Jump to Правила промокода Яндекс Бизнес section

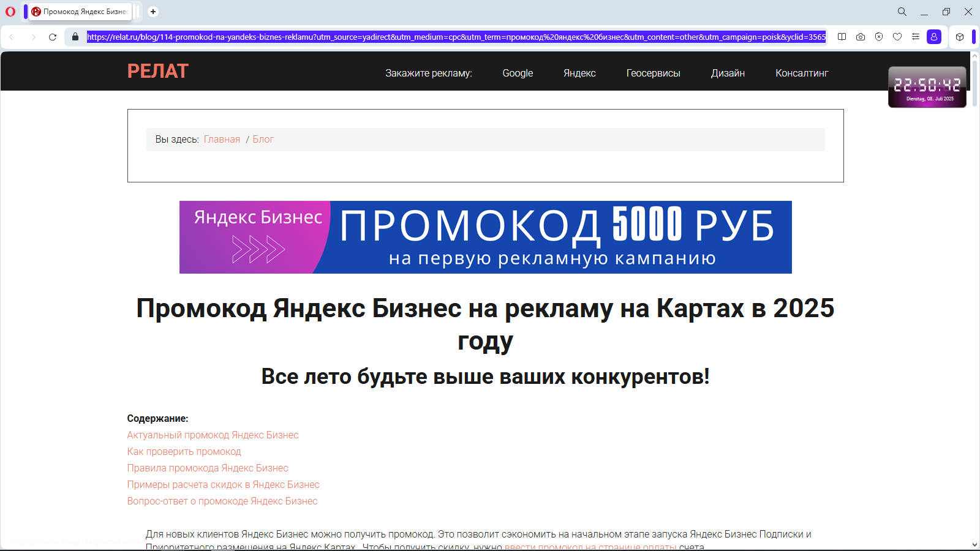click(x=208, y=468)
